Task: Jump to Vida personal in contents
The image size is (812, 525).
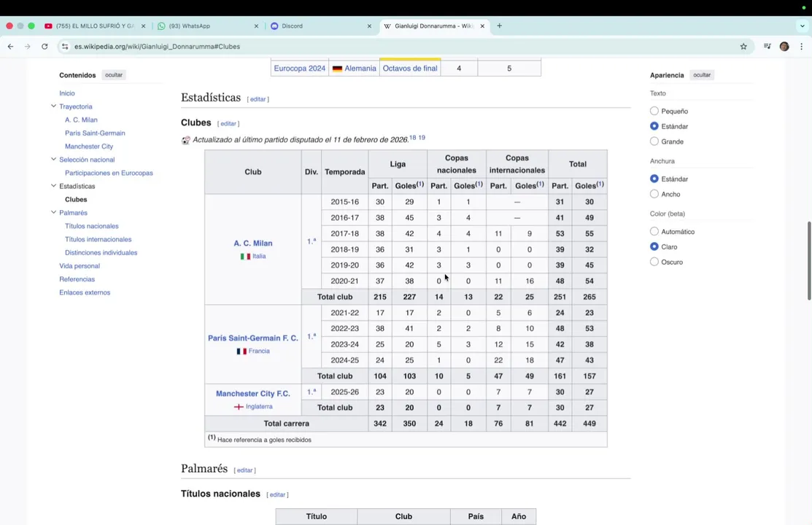Action: click(80, 266)
